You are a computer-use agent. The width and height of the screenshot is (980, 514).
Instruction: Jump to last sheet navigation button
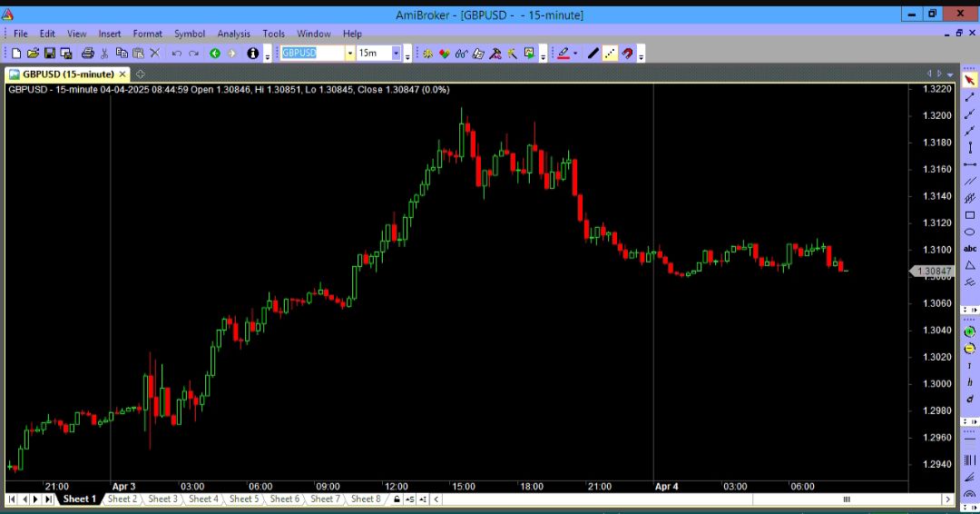(x=49, y=499)
